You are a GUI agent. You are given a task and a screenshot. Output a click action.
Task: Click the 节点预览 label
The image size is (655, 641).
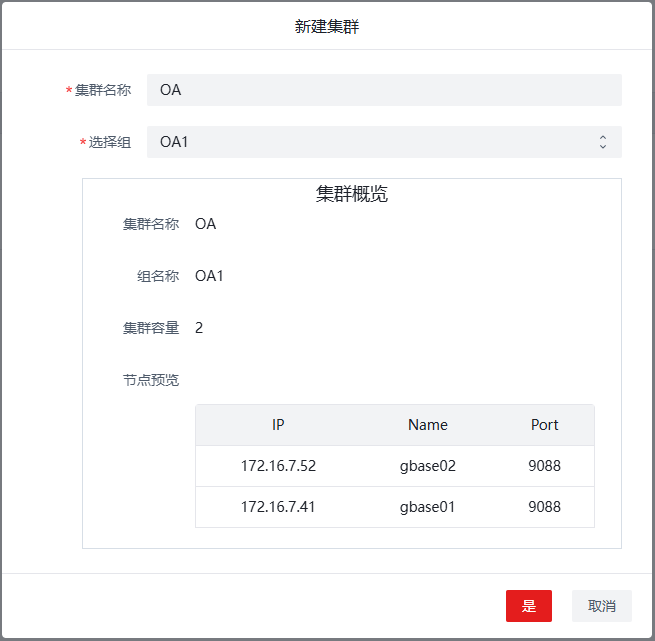pos(151,380)
